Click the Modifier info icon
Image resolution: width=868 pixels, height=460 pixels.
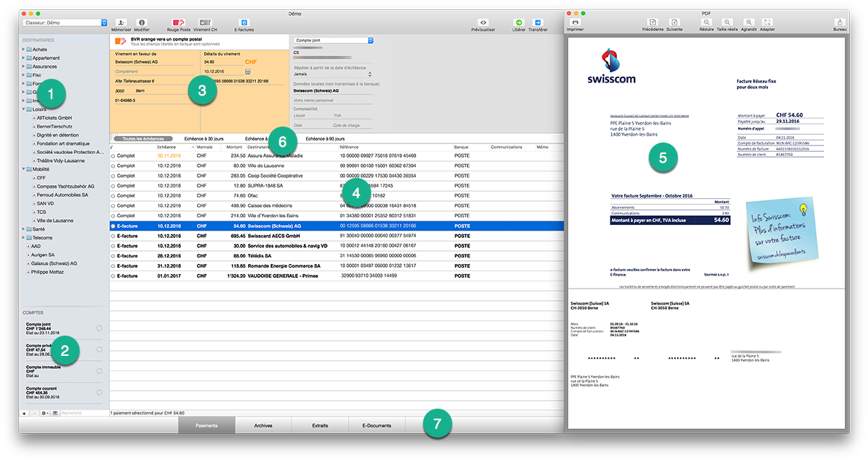142,23
